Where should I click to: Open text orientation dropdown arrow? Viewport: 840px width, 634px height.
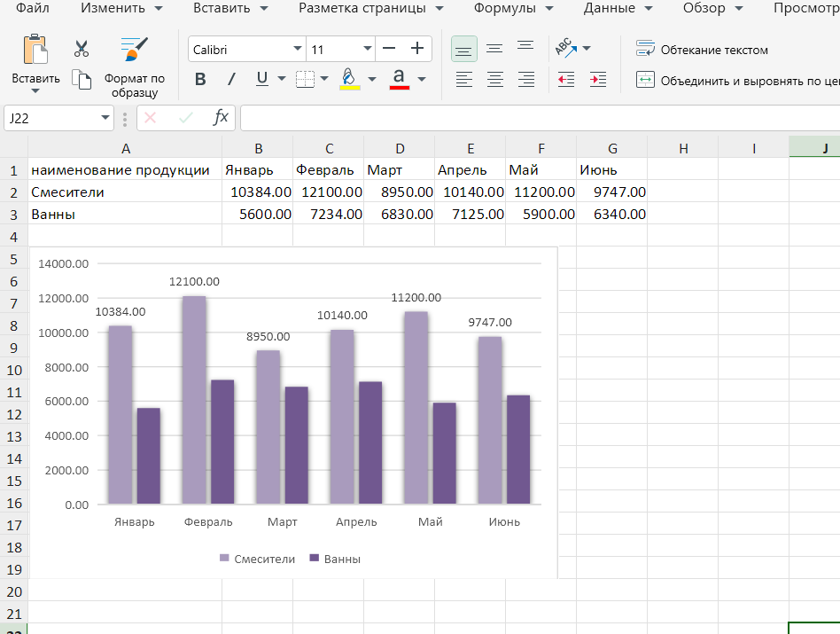pyautogui.click(x=587, y=48)
